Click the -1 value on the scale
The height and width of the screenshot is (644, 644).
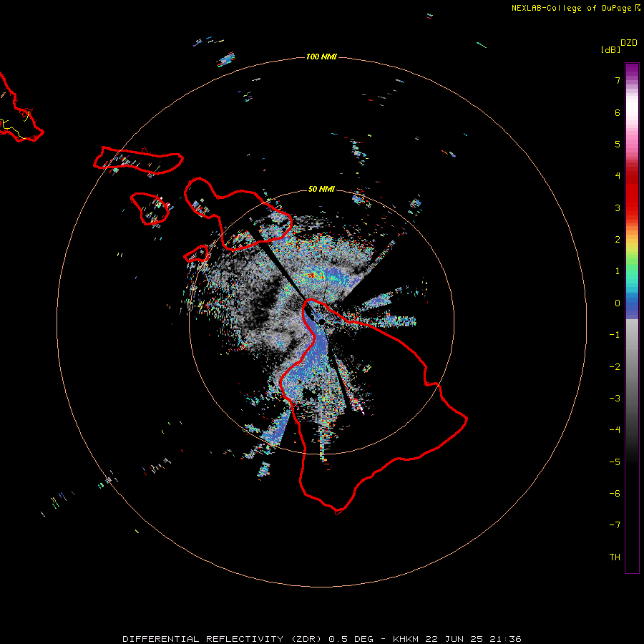click(615, 335)
